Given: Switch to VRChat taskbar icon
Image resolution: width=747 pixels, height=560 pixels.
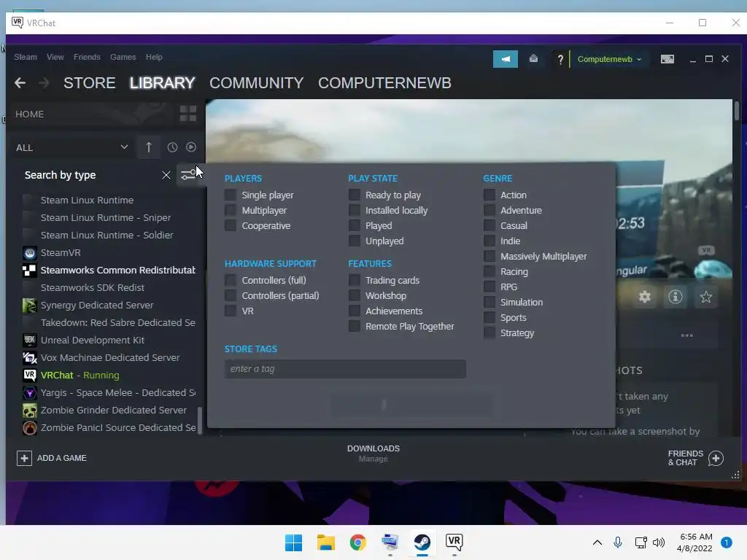Looking at the screenshot, I should (x=454, y=542).
